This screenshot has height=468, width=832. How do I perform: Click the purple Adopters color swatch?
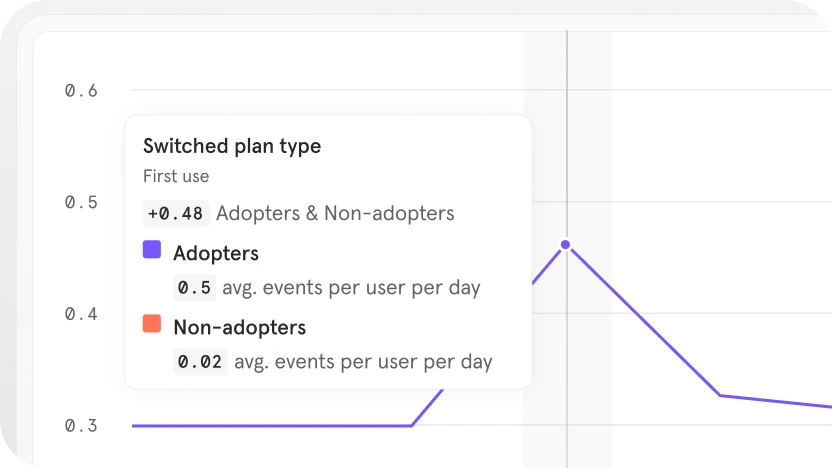tap(152, 250)
